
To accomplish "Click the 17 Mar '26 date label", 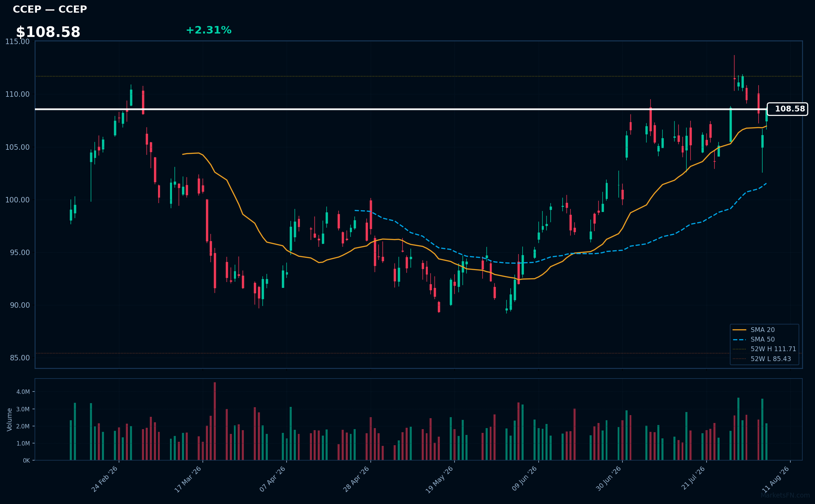I will coord(188,479).
